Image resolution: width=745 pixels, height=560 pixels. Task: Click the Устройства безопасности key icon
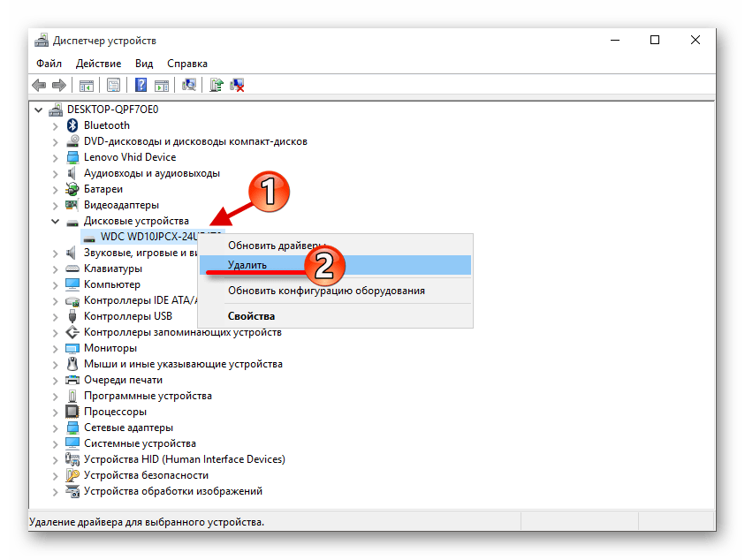pos(72,475)
